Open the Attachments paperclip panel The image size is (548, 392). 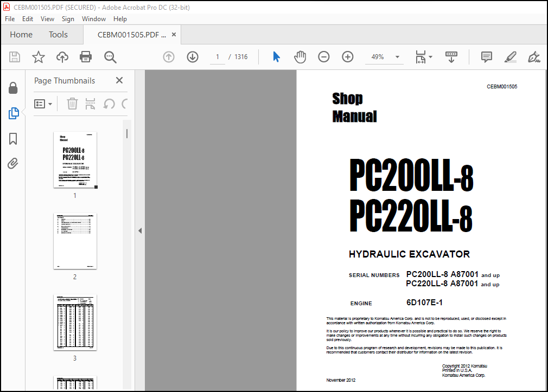tap(13, 164)
